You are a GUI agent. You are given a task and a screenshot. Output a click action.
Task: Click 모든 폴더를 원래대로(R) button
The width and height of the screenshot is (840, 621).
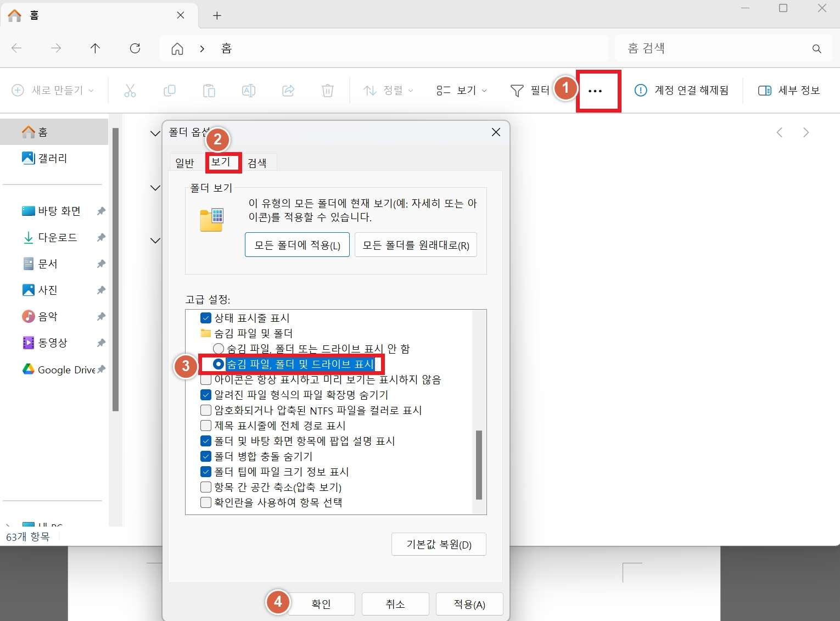coord(416,245)
